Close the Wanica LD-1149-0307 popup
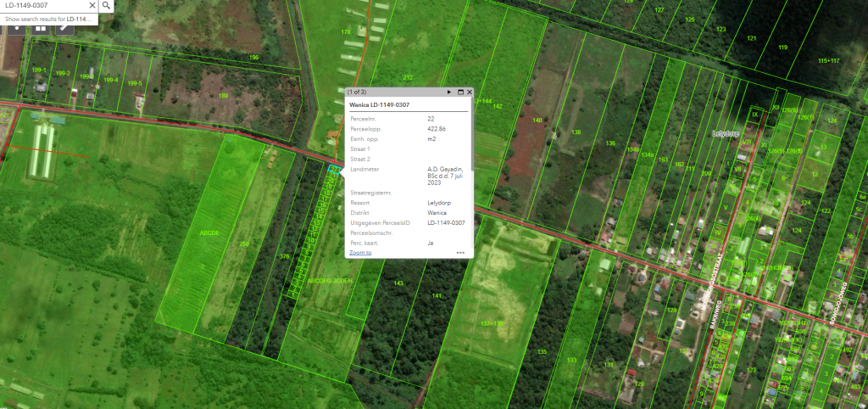 coord(469,92)
